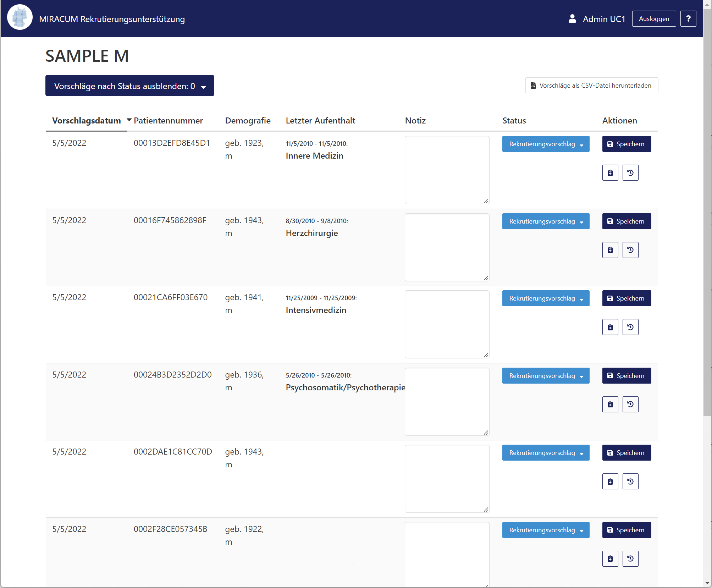Click note field for patient 00024B3D2352D2D0
Image resolution: width=712 pixels, height=588 pixels.
tap(447, 402)
